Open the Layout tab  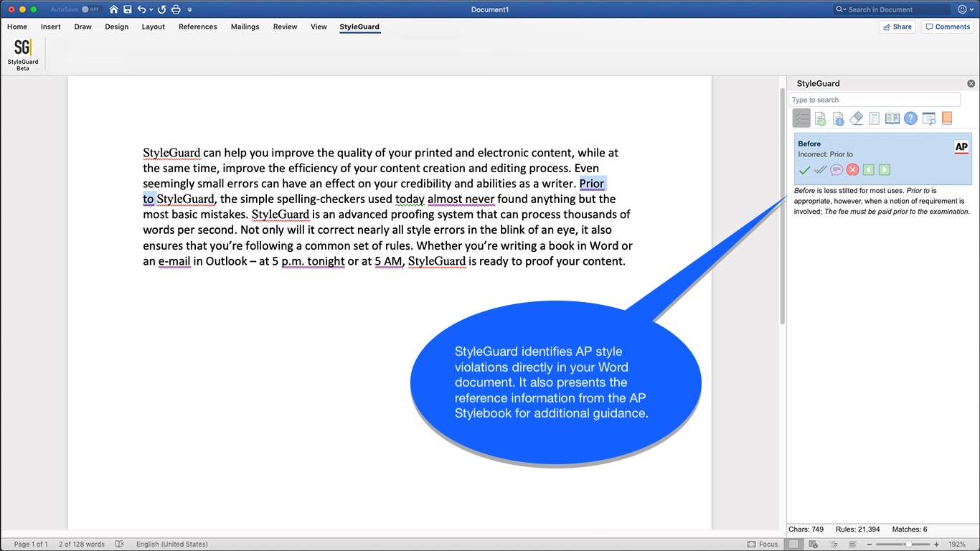coord(154,27)
